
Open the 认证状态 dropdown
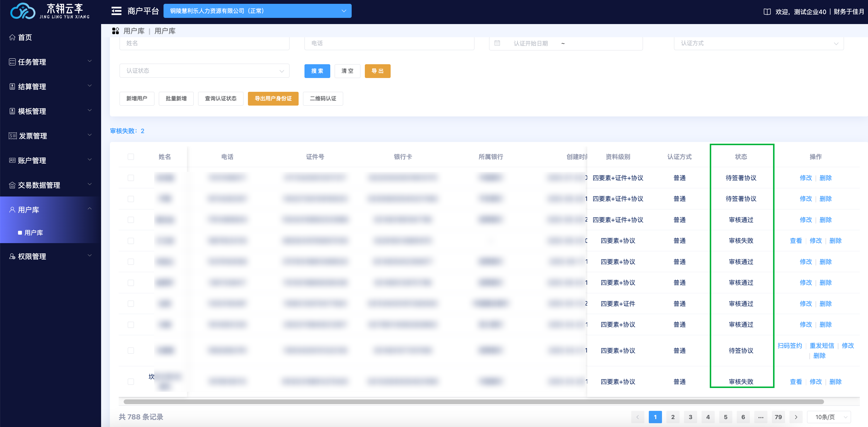pyautogui.click(x=204, y=71)
